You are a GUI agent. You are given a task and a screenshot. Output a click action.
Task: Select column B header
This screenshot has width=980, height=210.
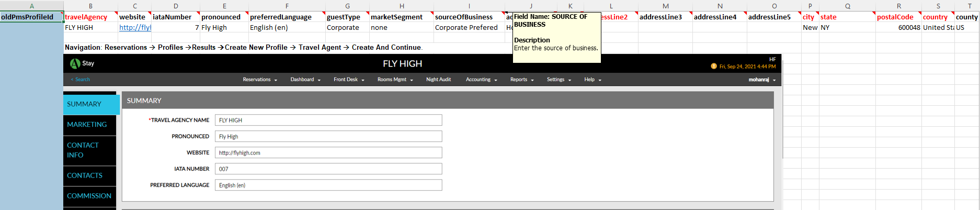90,6
